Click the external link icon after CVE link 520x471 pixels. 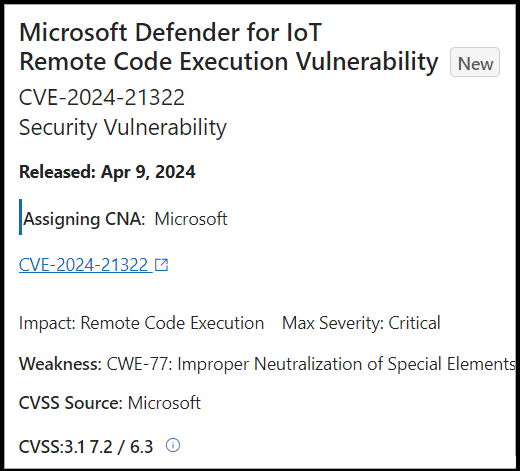pyautogui.click(x=162, y=265)
